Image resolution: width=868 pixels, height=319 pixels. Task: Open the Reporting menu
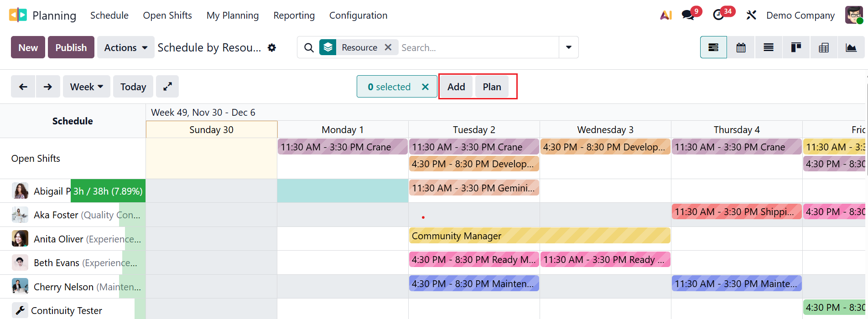coord(294,15)
